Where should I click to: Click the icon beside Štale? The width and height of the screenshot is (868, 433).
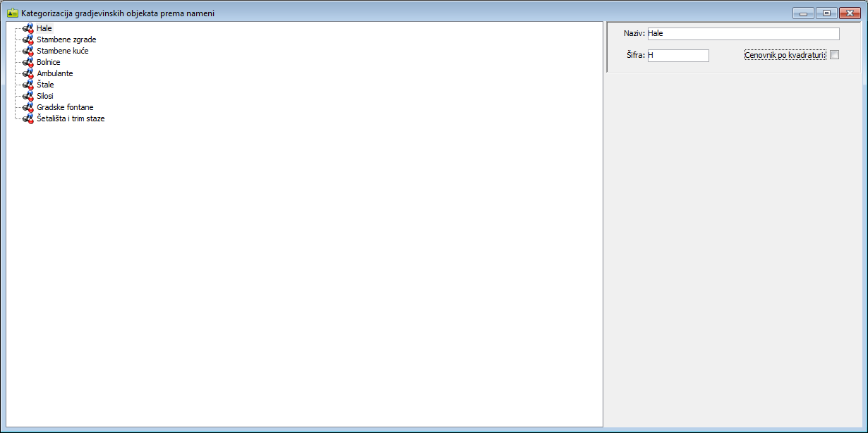coord(28,85)
